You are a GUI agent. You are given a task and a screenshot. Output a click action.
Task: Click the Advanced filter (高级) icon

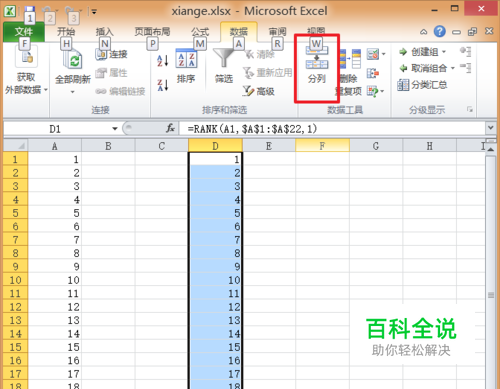click(248, 91)
